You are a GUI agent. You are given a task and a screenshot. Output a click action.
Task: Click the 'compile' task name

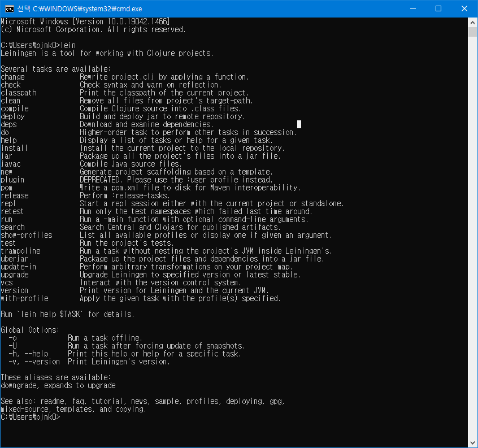pyautogui.click(x=15, y=108)
